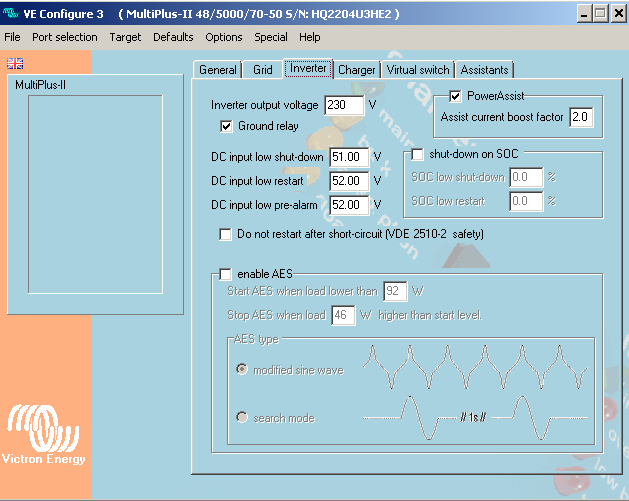Click the SOC low restart field

[526, 201]
